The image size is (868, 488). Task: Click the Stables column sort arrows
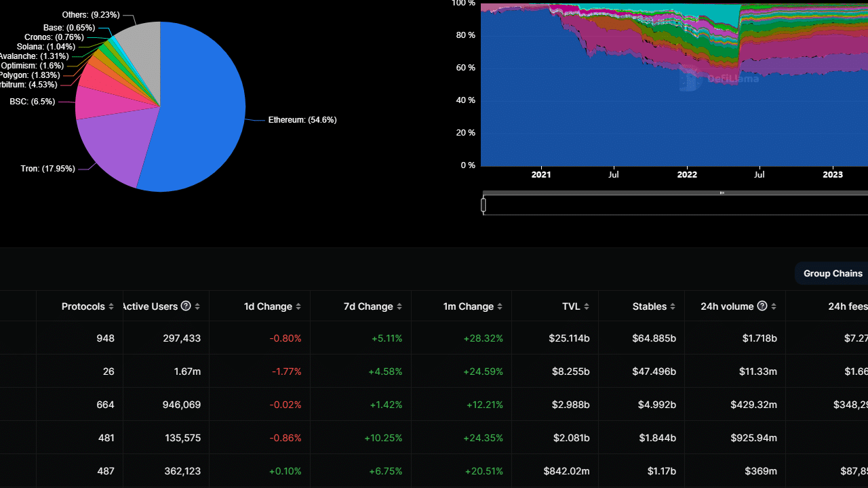(673, 306)
